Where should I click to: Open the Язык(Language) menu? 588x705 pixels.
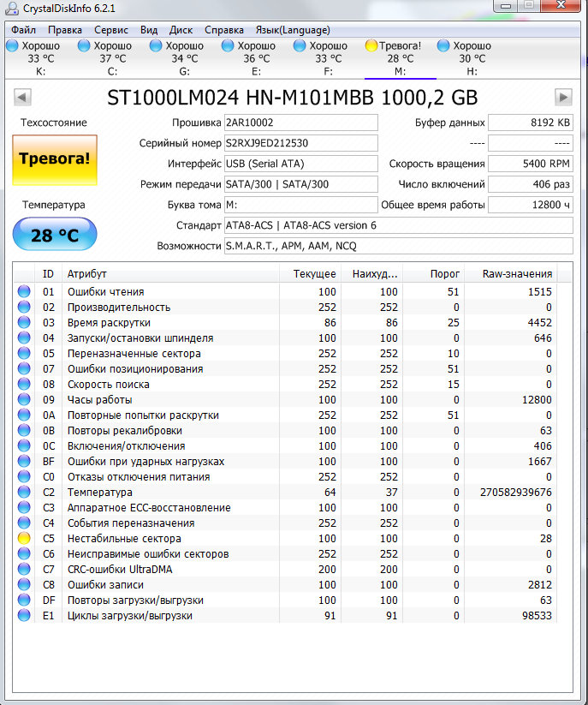pyautogui.click(x=293, y=30)
